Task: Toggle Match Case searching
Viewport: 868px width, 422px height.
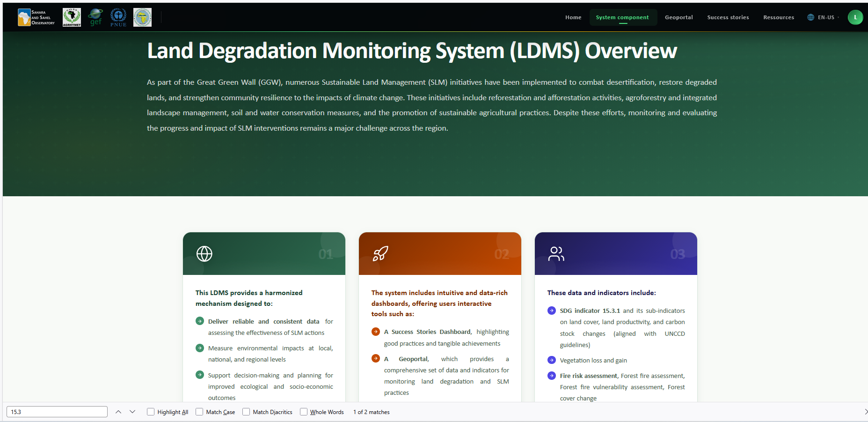Action: pyautogui.click(x=199, y=412)
